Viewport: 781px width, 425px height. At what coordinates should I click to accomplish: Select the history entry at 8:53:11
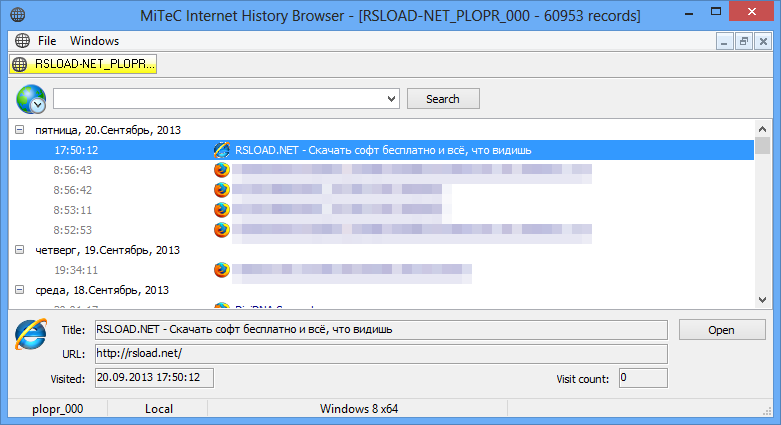382,210
